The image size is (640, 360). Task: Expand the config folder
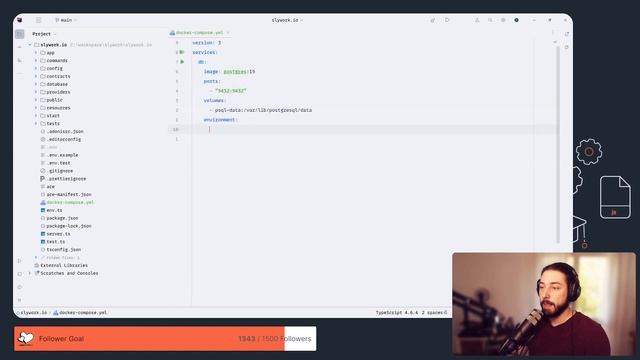tap(36, 69)
